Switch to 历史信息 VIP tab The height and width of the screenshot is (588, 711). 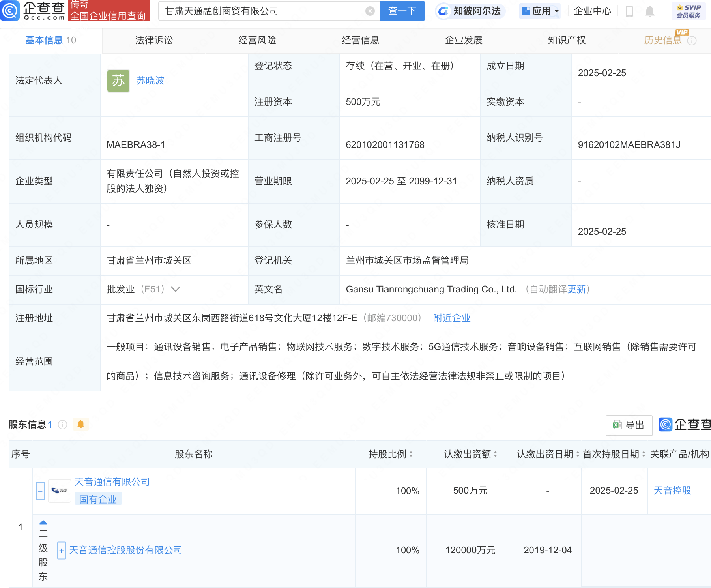point(663,40)
